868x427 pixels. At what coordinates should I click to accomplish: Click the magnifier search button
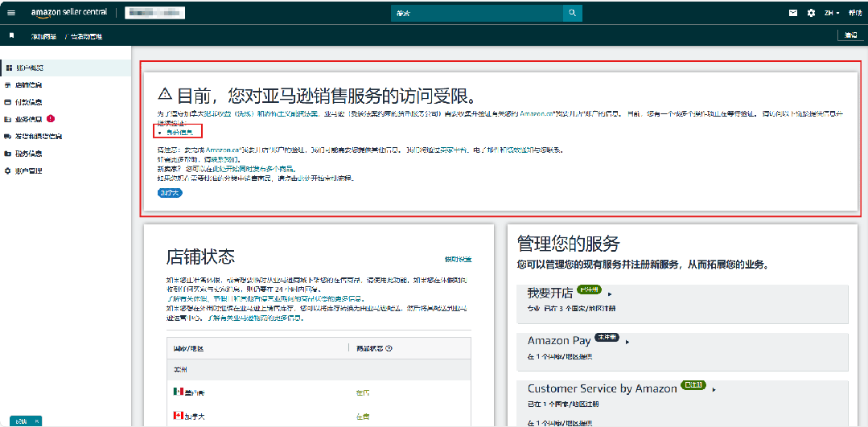571,13
